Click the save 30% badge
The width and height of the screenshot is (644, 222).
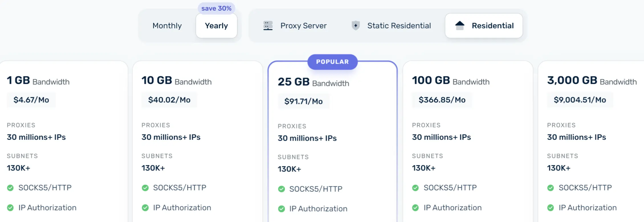217,8
